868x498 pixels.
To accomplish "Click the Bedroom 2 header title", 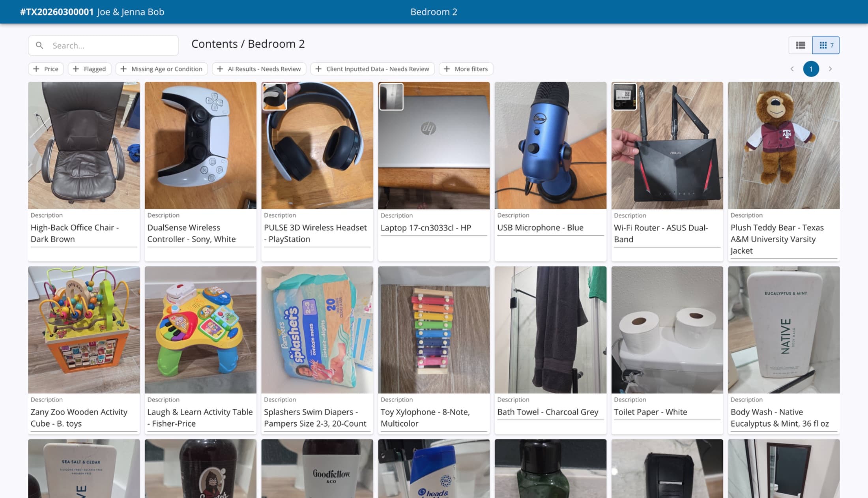I will pyautogui.click(x=434, y=12).
